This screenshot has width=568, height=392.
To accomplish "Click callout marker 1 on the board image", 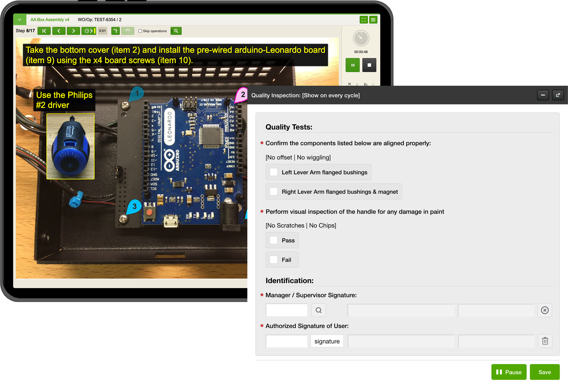I will coord(137,94).
